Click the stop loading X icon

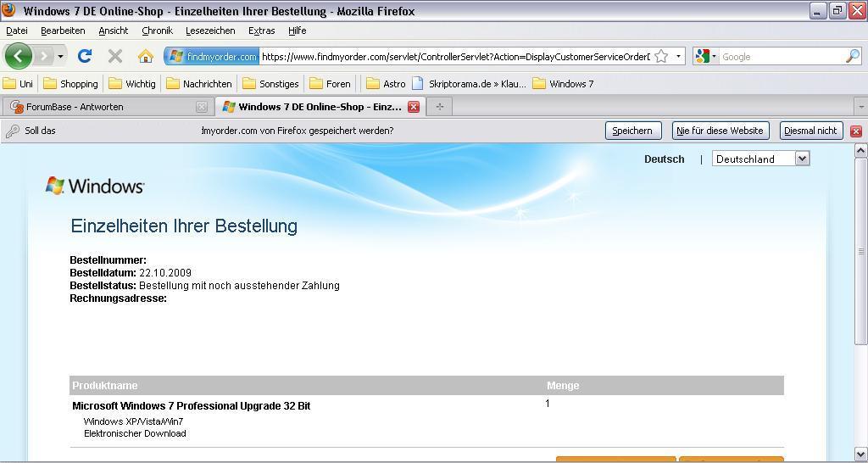[x=115, y=56]
